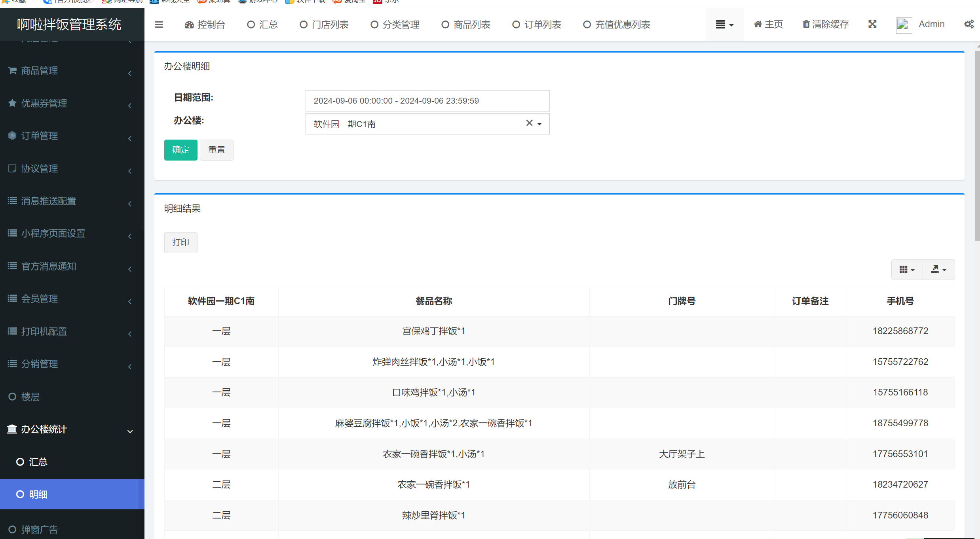Expand the 优惠券管理 chevron

tap(130, 106)
